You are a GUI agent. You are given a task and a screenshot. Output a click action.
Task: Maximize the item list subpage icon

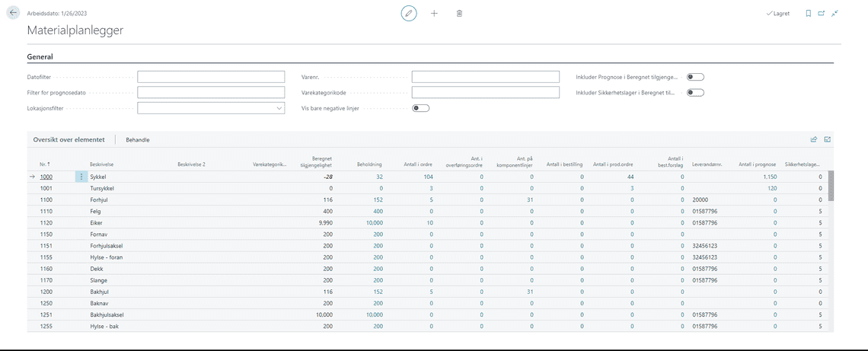point(828,139)
